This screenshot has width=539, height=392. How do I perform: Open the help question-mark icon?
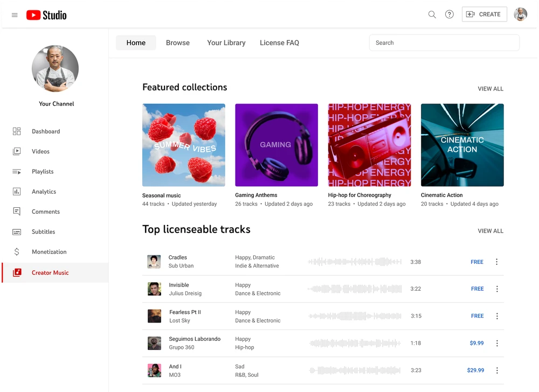[x=450, y=15]
